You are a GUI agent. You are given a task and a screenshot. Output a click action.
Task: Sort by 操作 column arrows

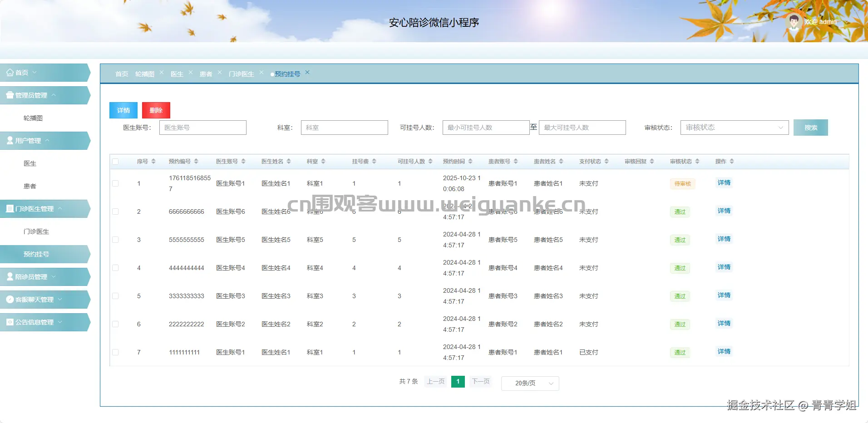(x=732, y=162)
